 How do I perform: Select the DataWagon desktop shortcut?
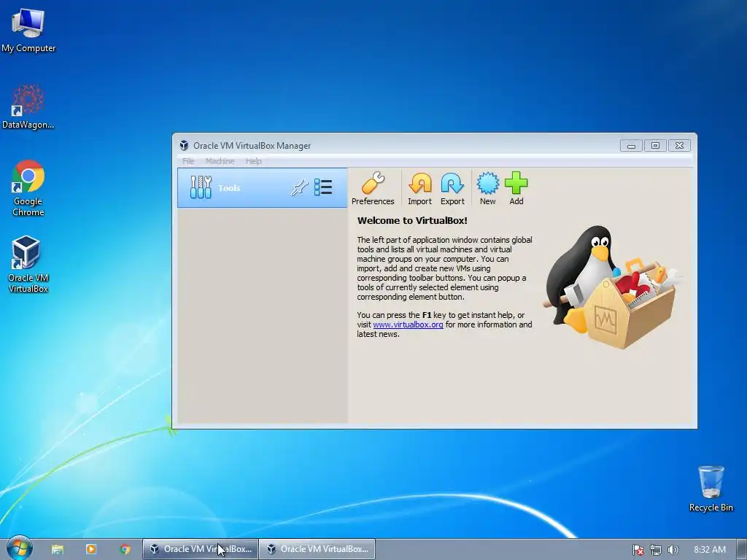point(28,106)
